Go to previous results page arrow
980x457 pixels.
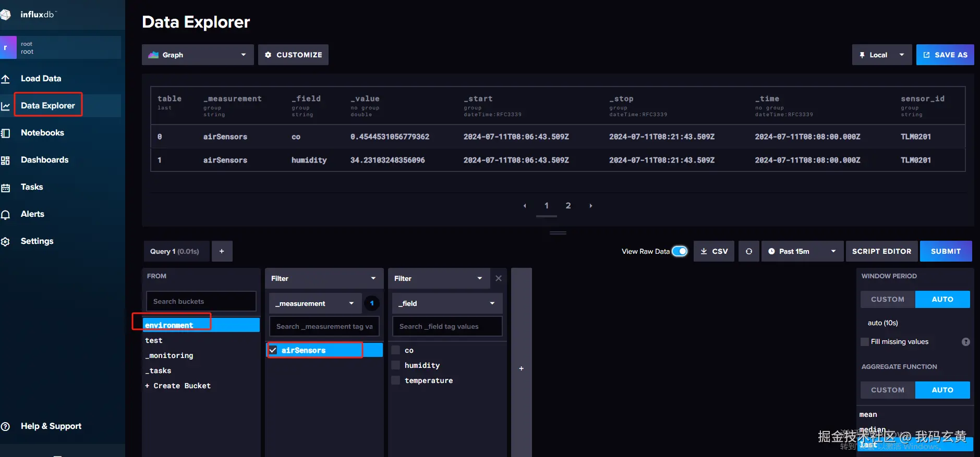[525, 206]
